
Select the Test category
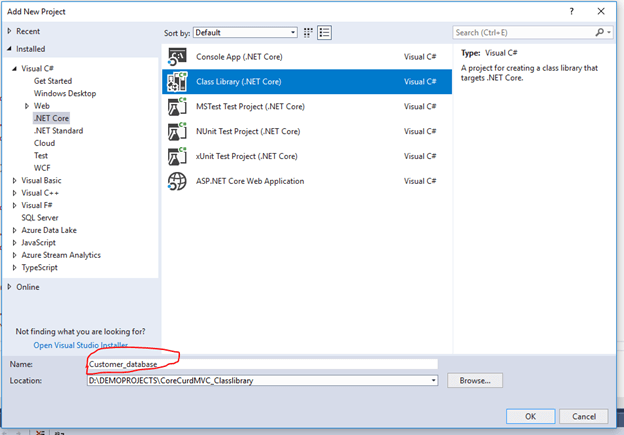coord(41,155)
